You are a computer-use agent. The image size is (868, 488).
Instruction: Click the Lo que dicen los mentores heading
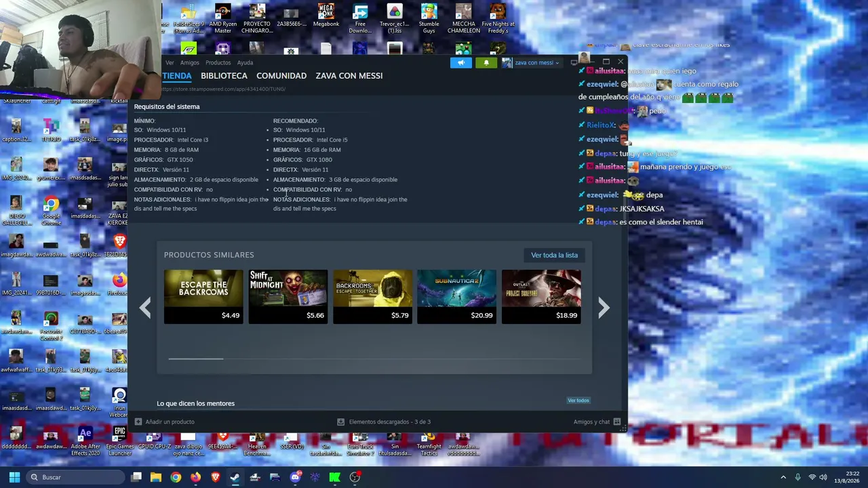[196, 403]
